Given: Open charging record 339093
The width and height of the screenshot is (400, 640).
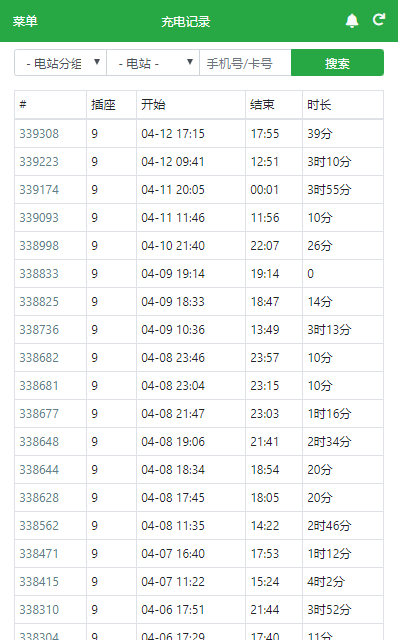Looking at the screenshot, I should [x=39, y=218].
